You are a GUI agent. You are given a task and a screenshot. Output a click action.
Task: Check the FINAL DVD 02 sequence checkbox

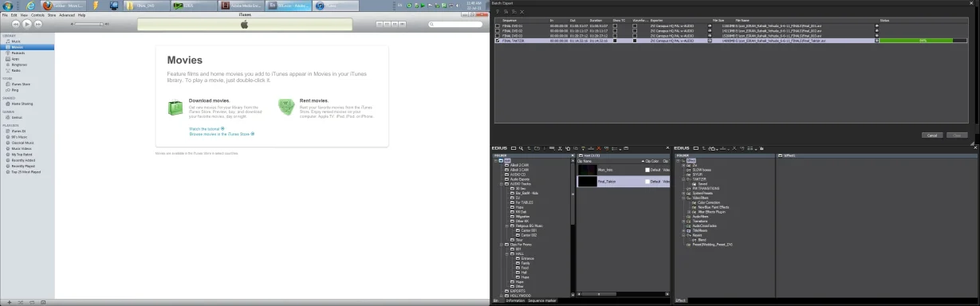(498, 31)
